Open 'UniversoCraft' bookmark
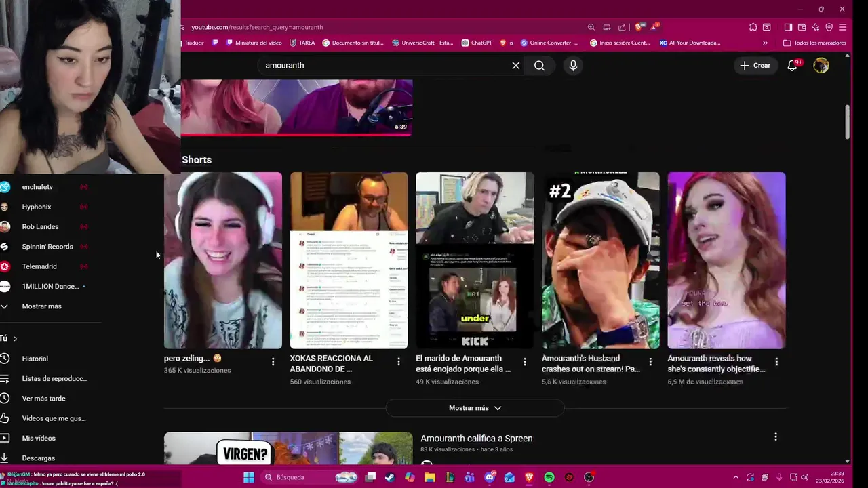This screenshot has width=868, height=488. coord(422,43)
